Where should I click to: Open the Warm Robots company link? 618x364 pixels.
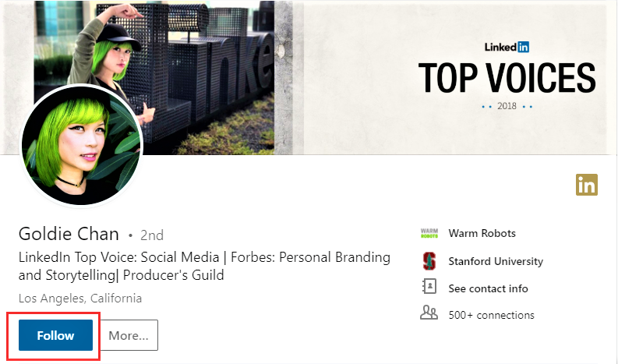click(x=482, y=234)
